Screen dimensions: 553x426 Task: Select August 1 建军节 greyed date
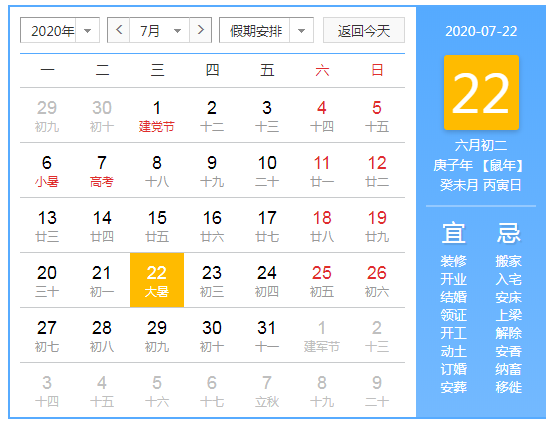tap(322, 336)
